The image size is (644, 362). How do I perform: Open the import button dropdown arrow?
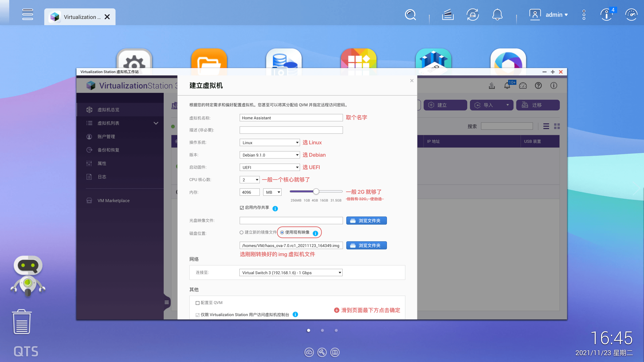pos(507,105)
